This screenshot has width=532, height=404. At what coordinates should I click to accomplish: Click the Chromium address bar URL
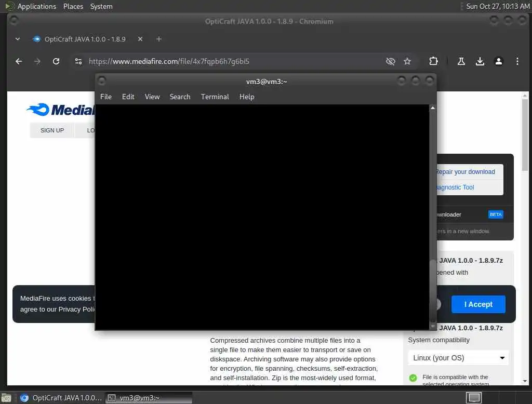[169, 61]
